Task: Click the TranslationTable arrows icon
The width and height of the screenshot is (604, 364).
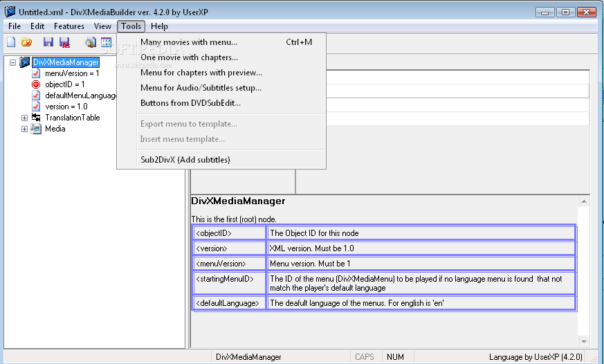Action: [x=36, y=118]
